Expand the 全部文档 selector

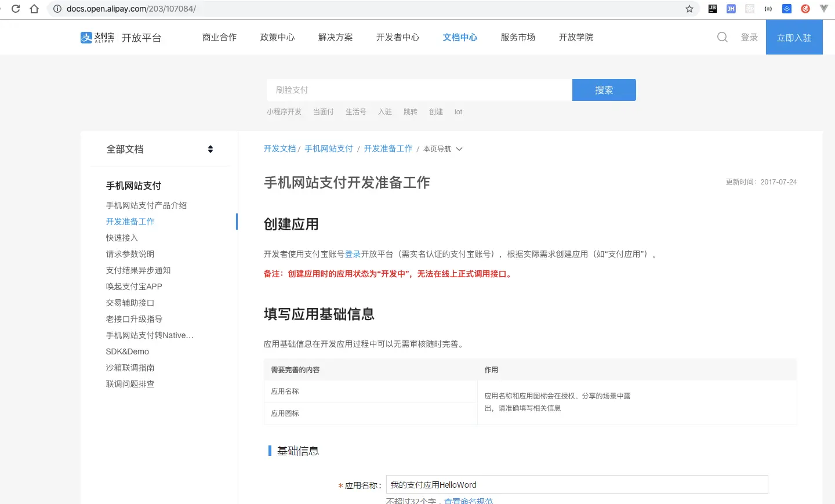click(x=159, y=149)
